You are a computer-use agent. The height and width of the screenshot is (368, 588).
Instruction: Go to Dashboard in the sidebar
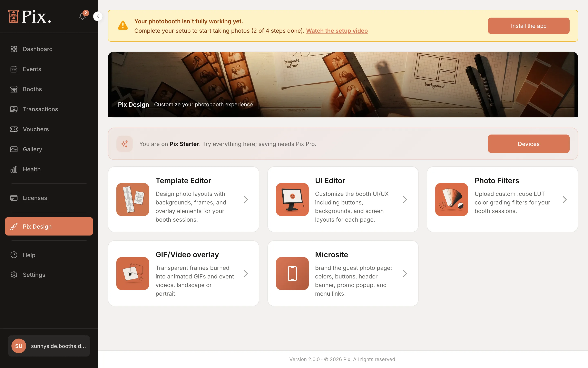[49, 49]
